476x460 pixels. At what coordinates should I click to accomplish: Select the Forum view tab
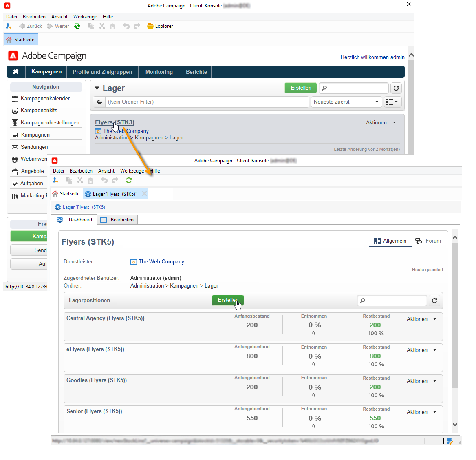click(428, 241)
